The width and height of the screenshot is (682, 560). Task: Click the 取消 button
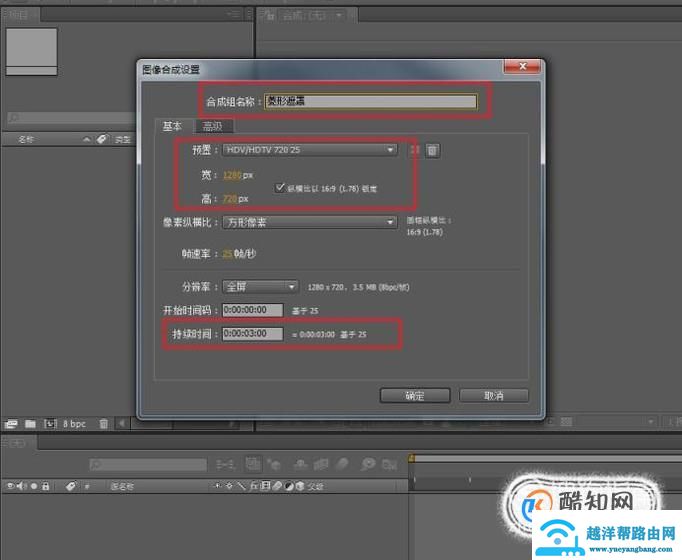click(494, 396)
